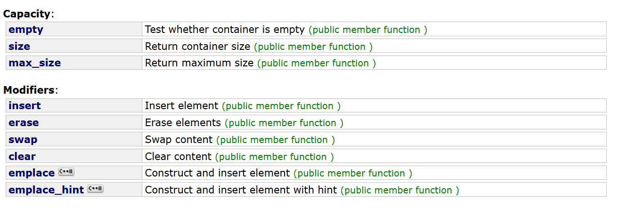Open the empty member function link
Image resolution: width=644 pixels, height=208 pixels.
(26, 30)
